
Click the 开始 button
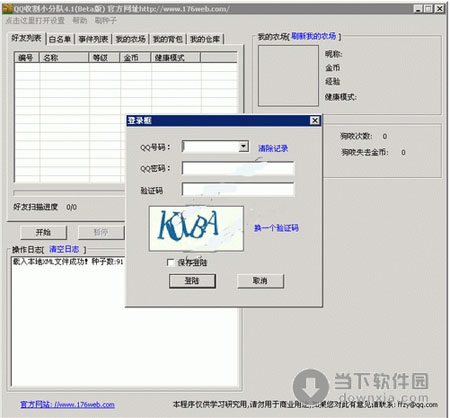click(44, 232)
